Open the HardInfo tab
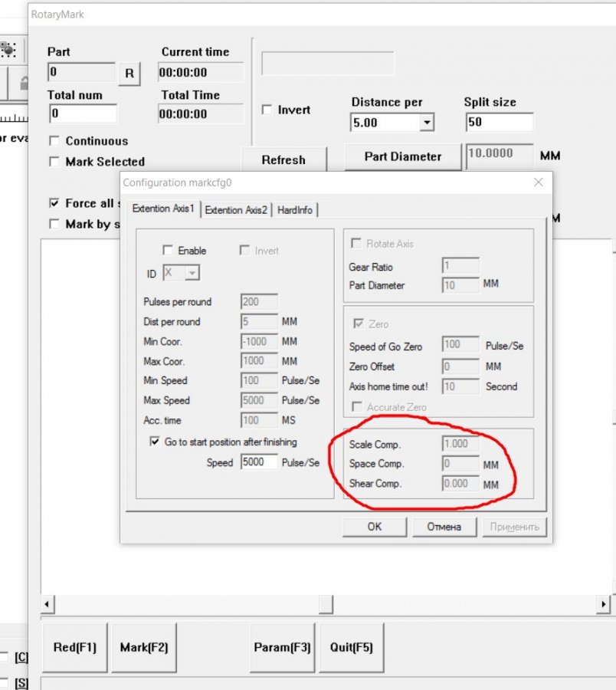 coord(295,210)
